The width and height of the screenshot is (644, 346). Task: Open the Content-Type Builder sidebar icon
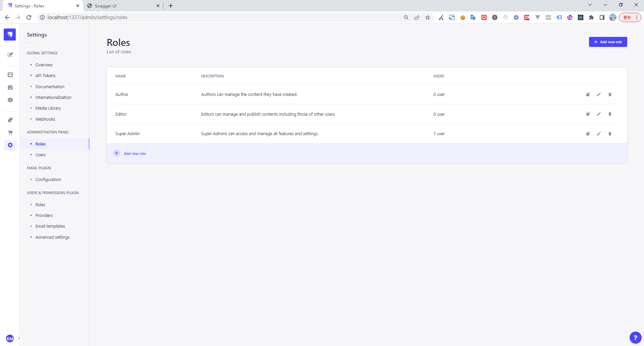coord(10,75)
